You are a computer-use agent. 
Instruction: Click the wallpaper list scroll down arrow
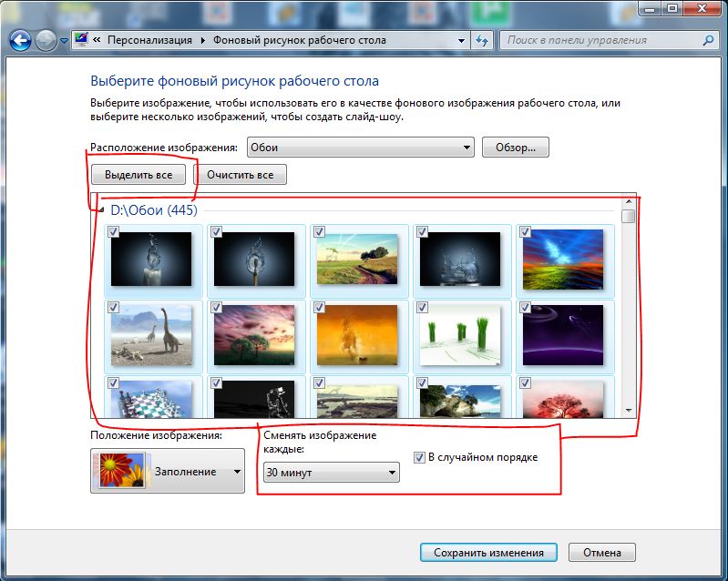click(x=629, y=410)
